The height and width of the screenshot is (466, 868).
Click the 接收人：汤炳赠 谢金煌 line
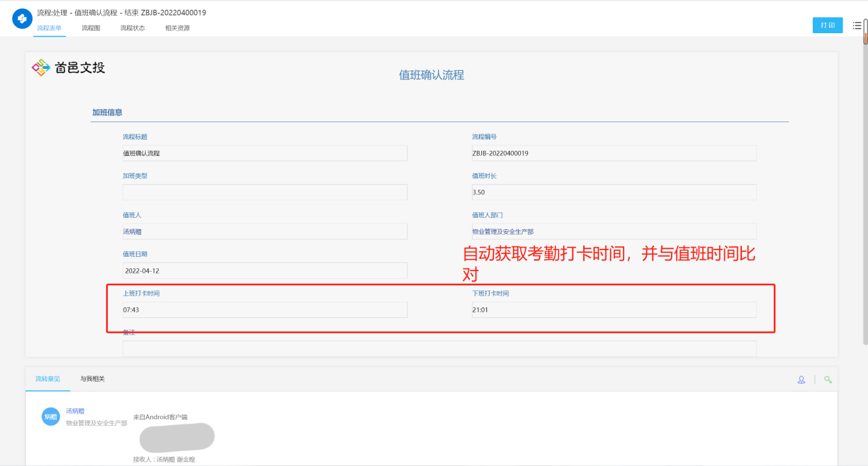(x=164, y=460)
